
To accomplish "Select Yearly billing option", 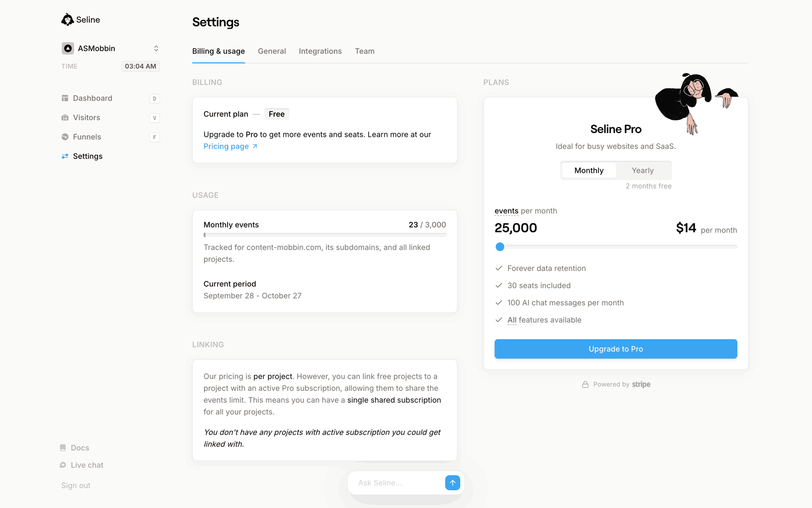I will 643,170.
